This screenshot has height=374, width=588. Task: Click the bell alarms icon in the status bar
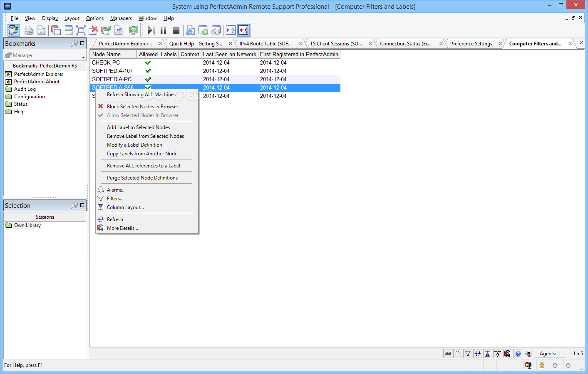pyautogui.click(x=458, y=354)
